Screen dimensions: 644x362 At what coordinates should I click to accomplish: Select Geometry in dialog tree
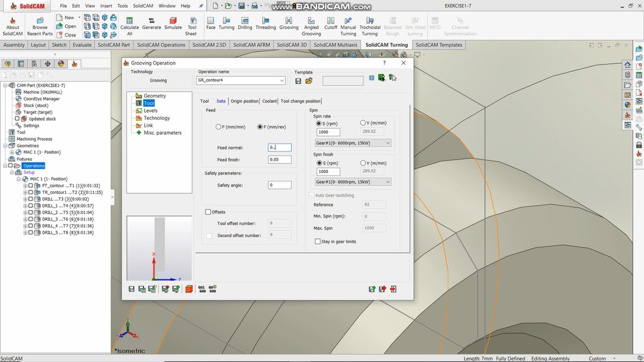click(x=154, y=96)
